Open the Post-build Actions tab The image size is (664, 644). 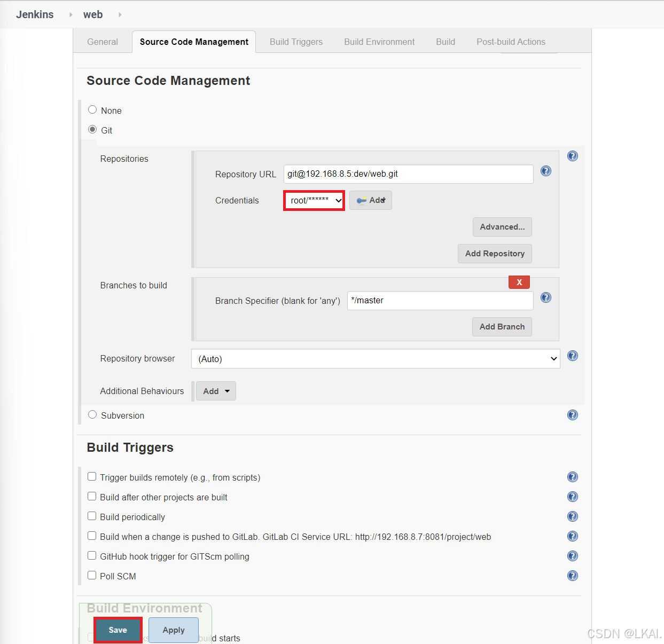click(511, 42)
